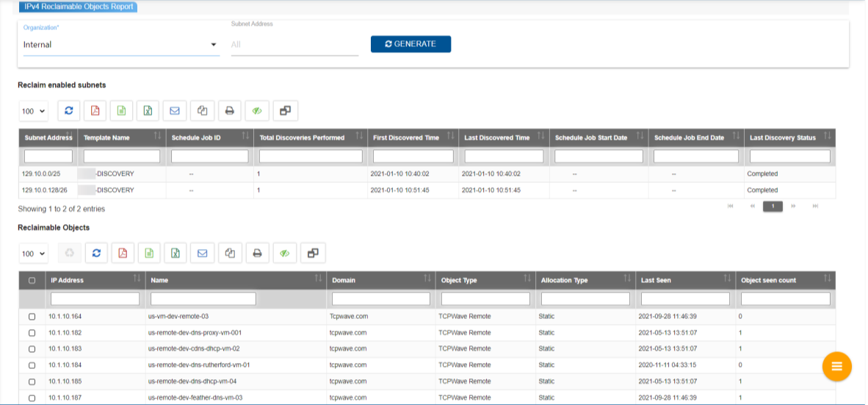Export Reclaim enabled subnets to Excel
The height and width of the screenshot is (405, 868).
click(x=148, y=111)
